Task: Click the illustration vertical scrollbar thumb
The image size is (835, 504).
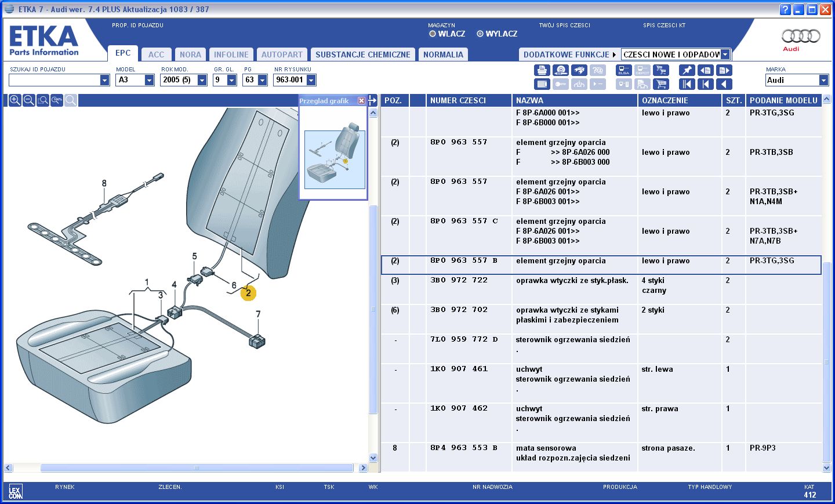Action: coord(373,309)
